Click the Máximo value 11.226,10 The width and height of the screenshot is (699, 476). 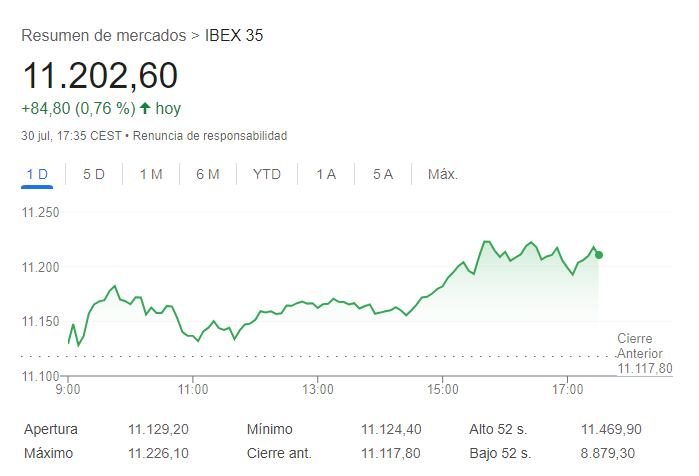click(158, 454)
